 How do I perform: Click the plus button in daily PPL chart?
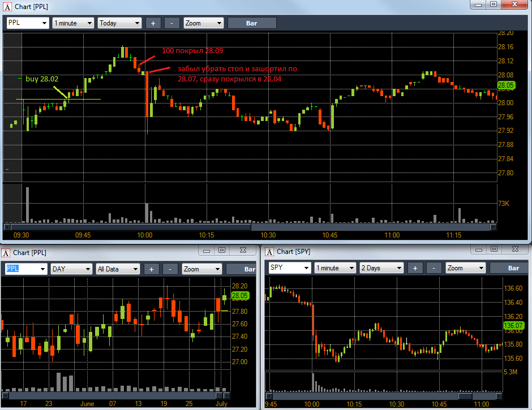[151, 269]
